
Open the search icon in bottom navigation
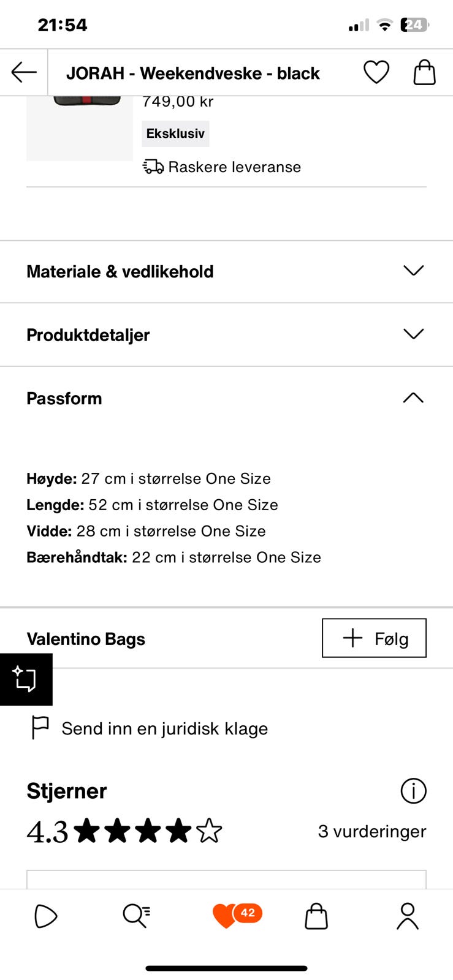click(x=136, y=916)
